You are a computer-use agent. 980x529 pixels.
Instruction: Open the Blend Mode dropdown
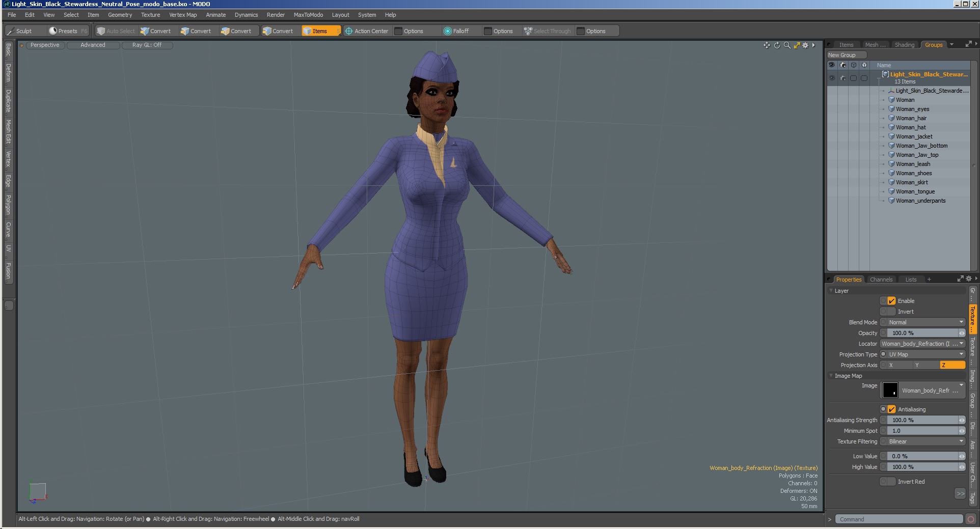pyautogui.click(x=926, y=322)
